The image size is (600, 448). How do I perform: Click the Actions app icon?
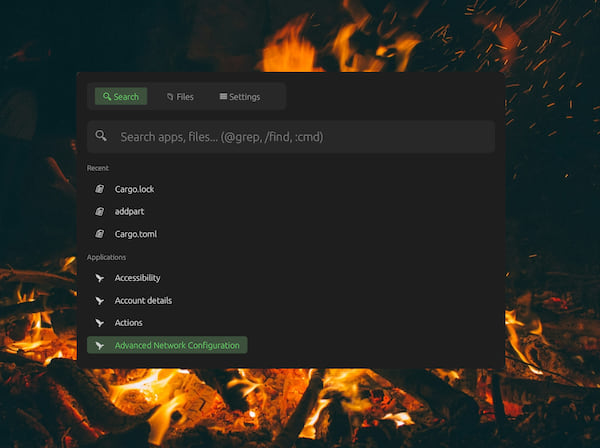pyautogui.click(x=99, y=323)
